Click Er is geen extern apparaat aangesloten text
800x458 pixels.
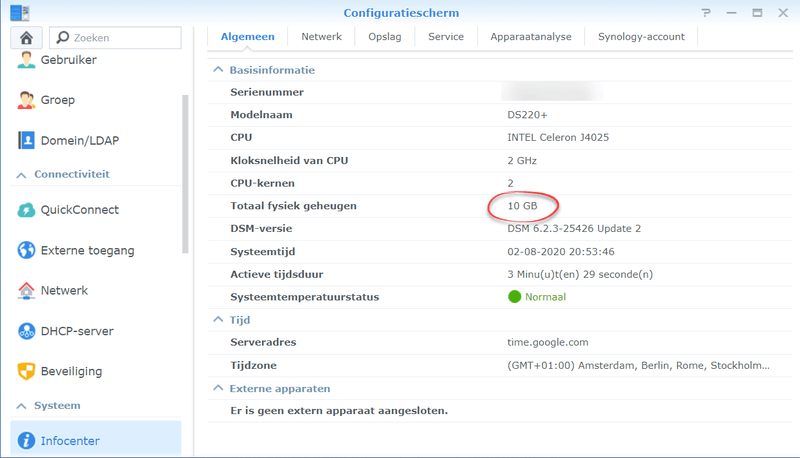click(x=339, y=411)
